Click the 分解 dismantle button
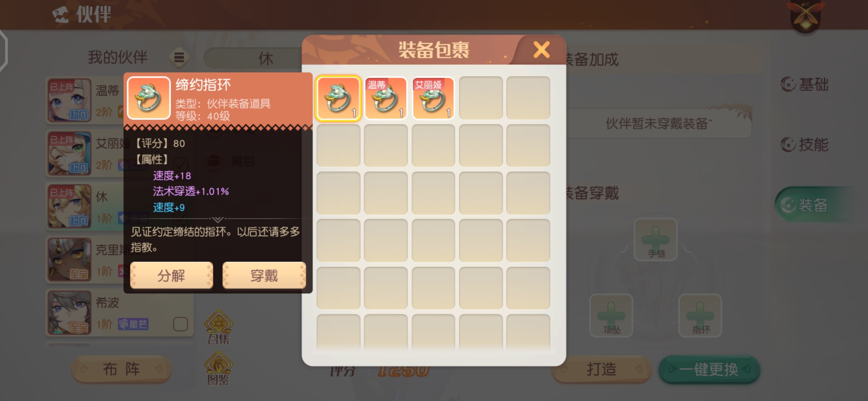 [x=171, y=276]
